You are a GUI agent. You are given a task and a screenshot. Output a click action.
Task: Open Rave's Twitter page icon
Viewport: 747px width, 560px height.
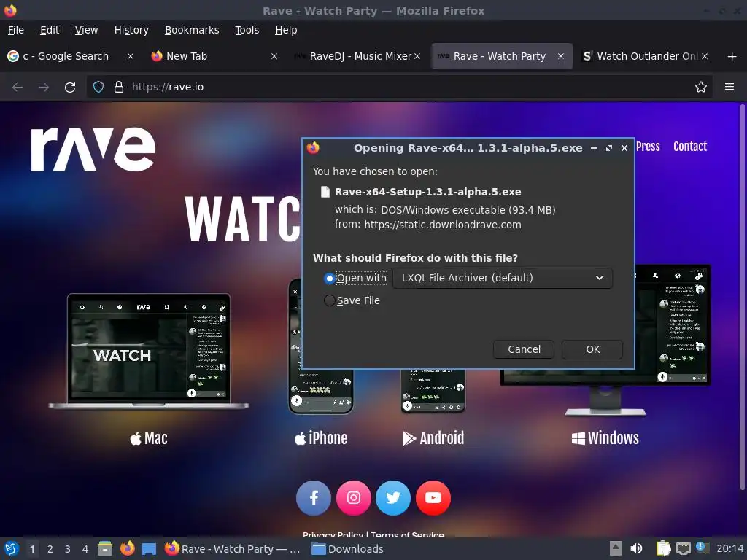(393, 497)
